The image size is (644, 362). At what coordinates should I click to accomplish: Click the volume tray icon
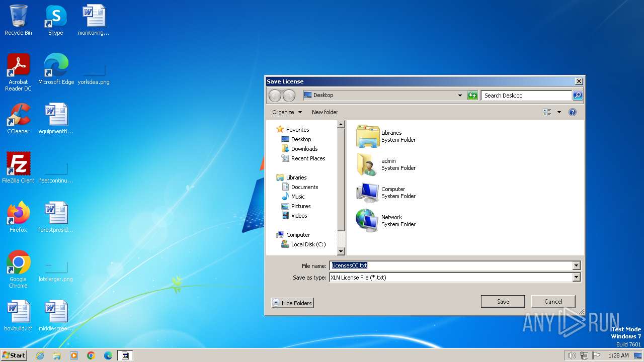coord(572,355)
